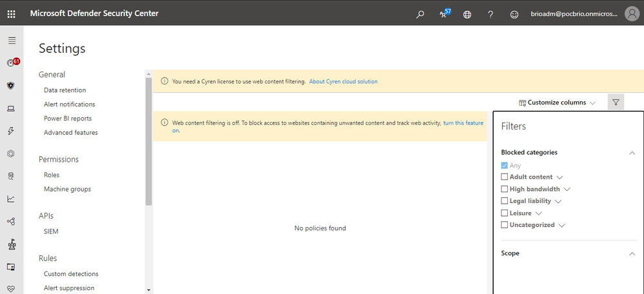The height and width of the screenshot is (294, 644).
Task: Open the Customize columns dropdown
Action: tap(557, 103)
